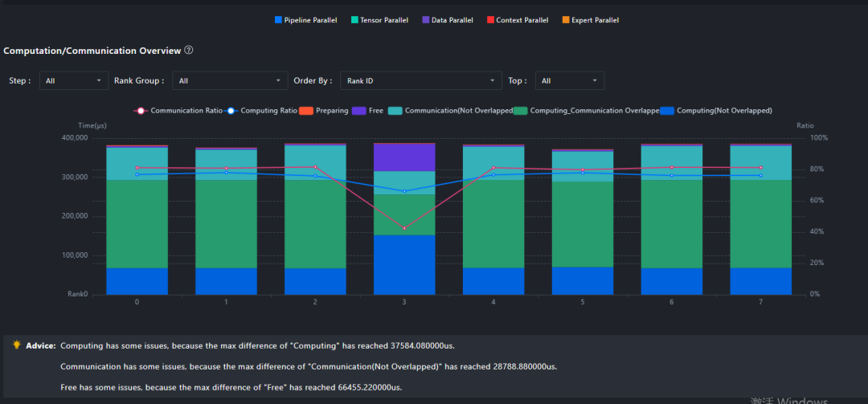Open the Step dropdown
This screenshot has width=868, height=404.
[x=74, y=81]
